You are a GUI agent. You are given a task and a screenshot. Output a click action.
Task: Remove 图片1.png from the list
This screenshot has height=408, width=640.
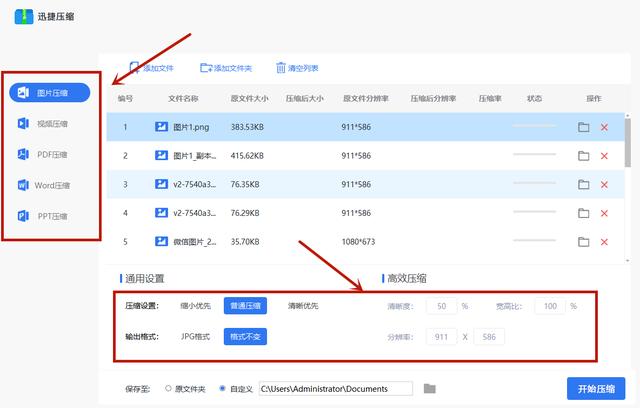604,127
